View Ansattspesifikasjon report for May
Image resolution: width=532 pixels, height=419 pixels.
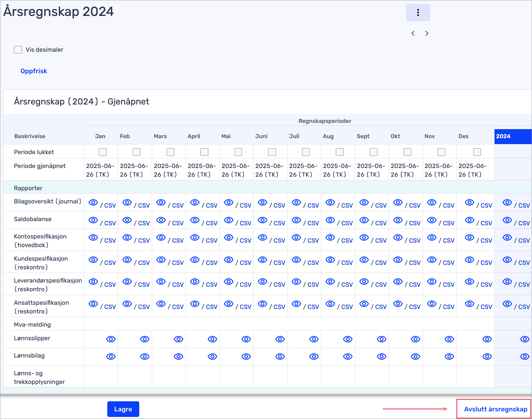(x=228, y=304)
